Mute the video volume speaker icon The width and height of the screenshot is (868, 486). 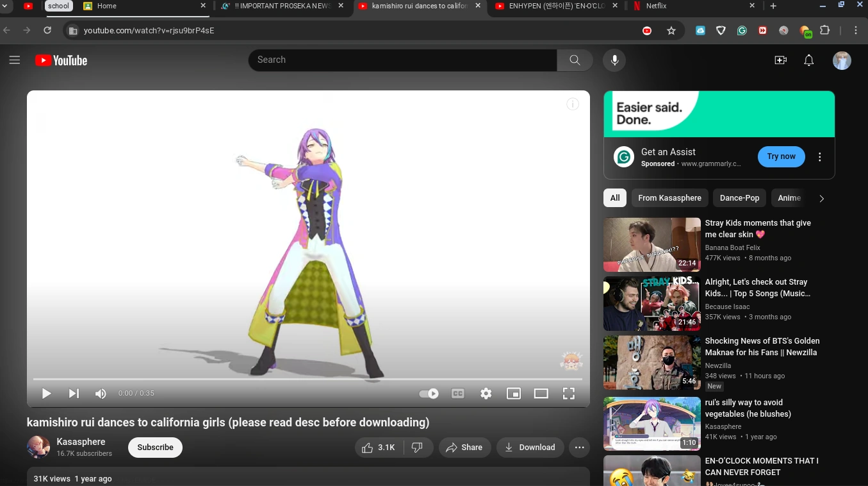(101, 394)
